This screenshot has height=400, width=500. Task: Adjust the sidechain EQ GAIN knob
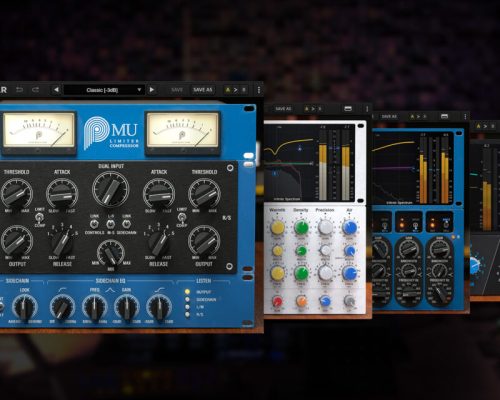[x=127, y=307]
